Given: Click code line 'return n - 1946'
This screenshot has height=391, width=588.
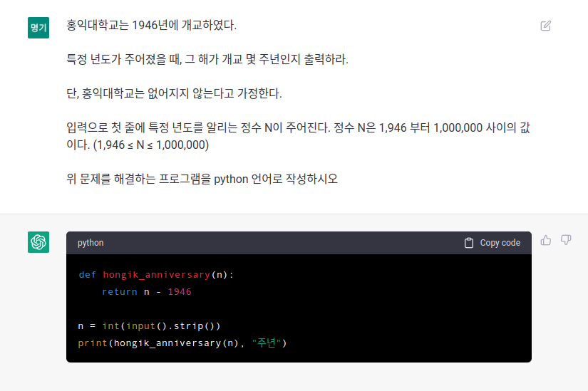Looking at the screenshot, I should pyautogui.click(x=147, y=292).
